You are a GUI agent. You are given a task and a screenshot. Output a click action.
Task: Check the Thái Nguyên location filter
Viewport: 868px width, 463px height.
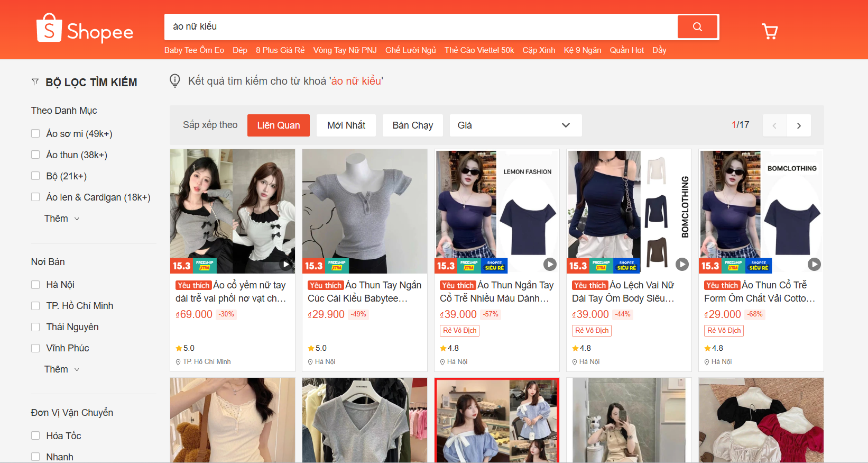(x=35, y=327)
